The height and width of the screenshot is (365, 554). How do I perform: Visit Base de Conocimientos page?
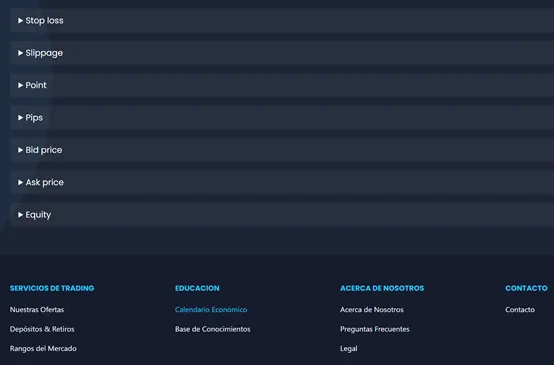(x=213, y=329)
